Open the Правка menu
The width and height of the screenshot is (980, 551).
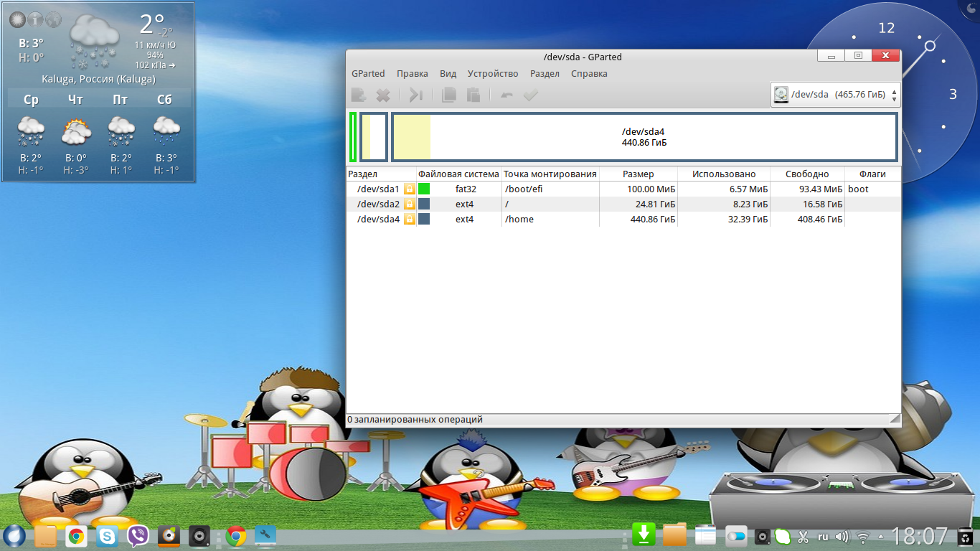click(413, 73)
